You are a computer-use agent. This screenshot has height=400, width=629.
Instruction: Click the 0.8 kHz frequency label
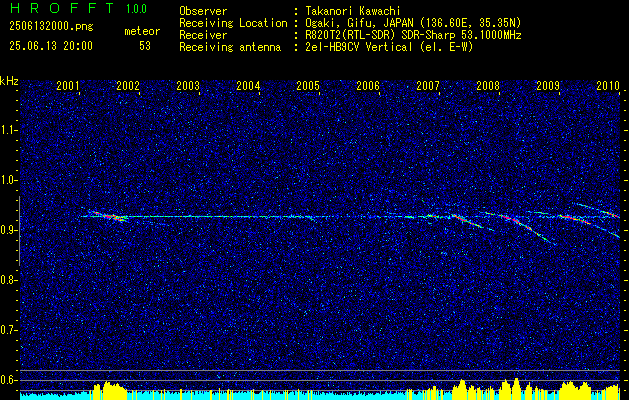(8, 280)
